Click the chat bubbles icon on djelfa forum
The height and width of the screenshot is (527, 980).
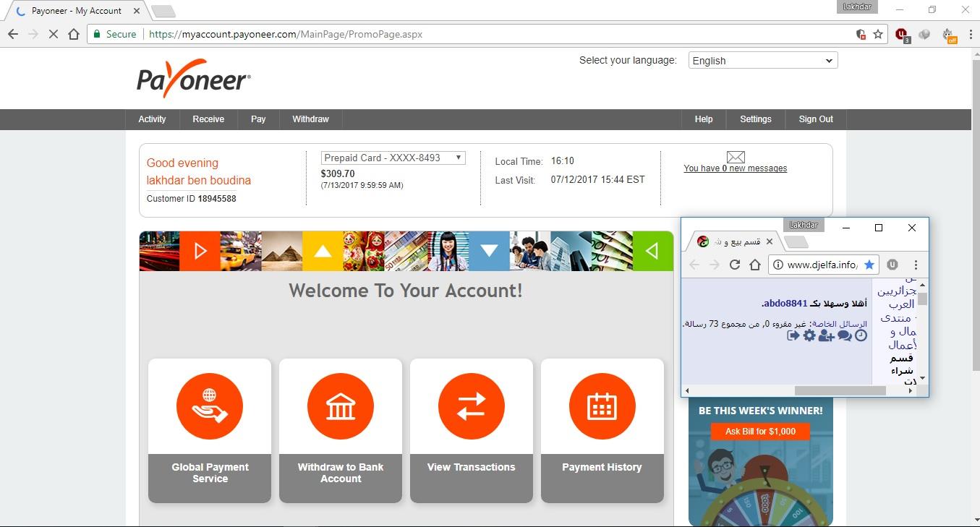(844, 335)
